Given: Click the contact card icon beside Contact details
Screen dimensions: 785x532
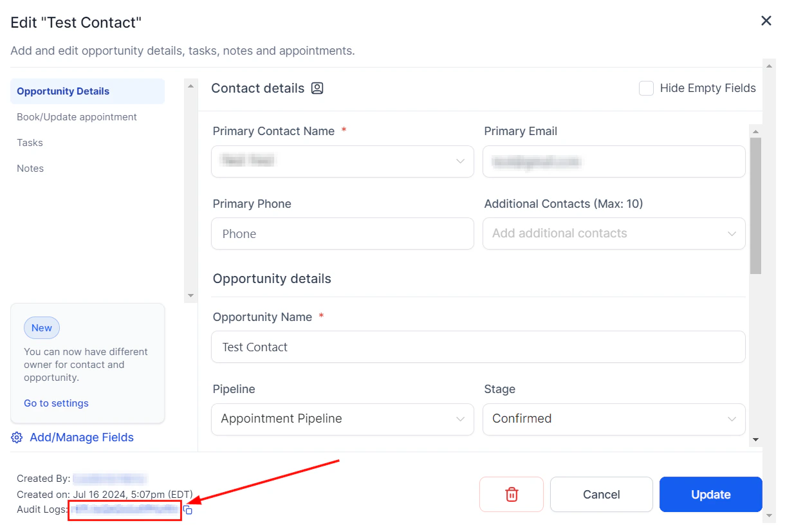Looking at the screenshot, I should (317, 88).
